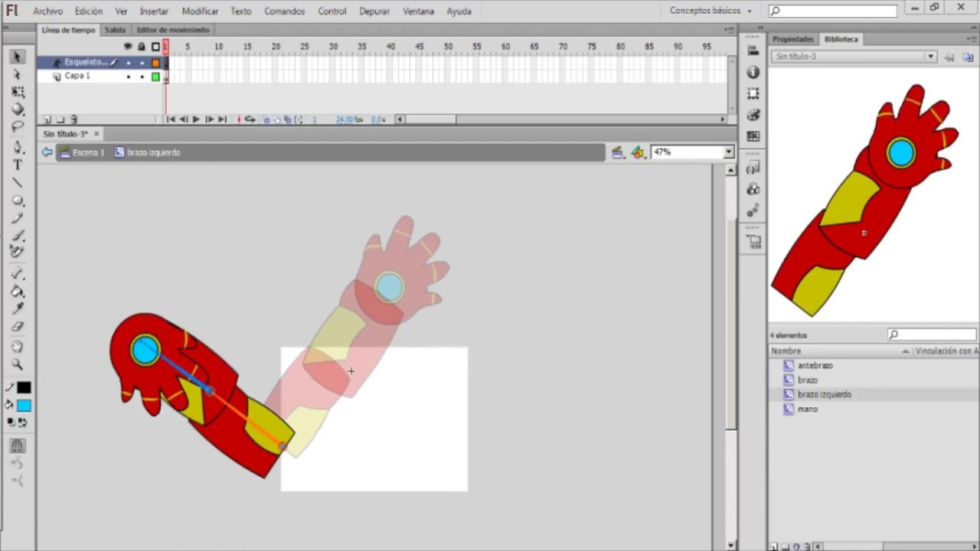980x551 pixels.
Task: Open the Library panel options menu
Action: pyautogui.click(x=970, y=39)
